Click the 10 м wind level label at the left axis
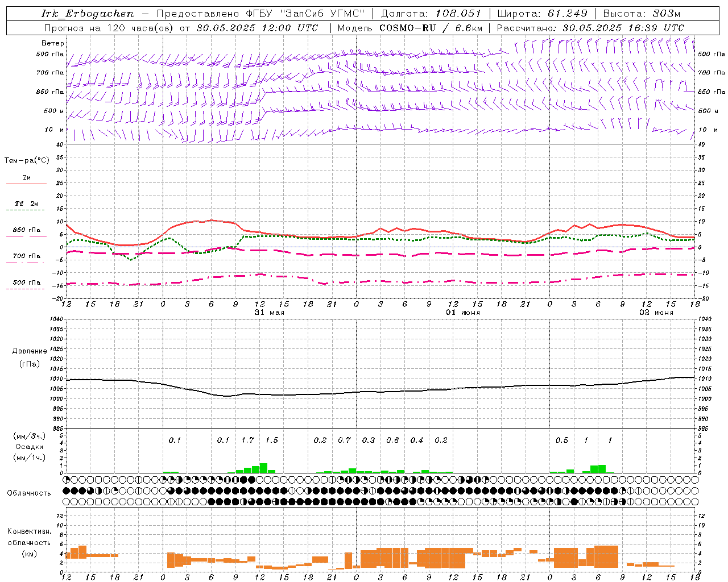 [x=54, y=130]
